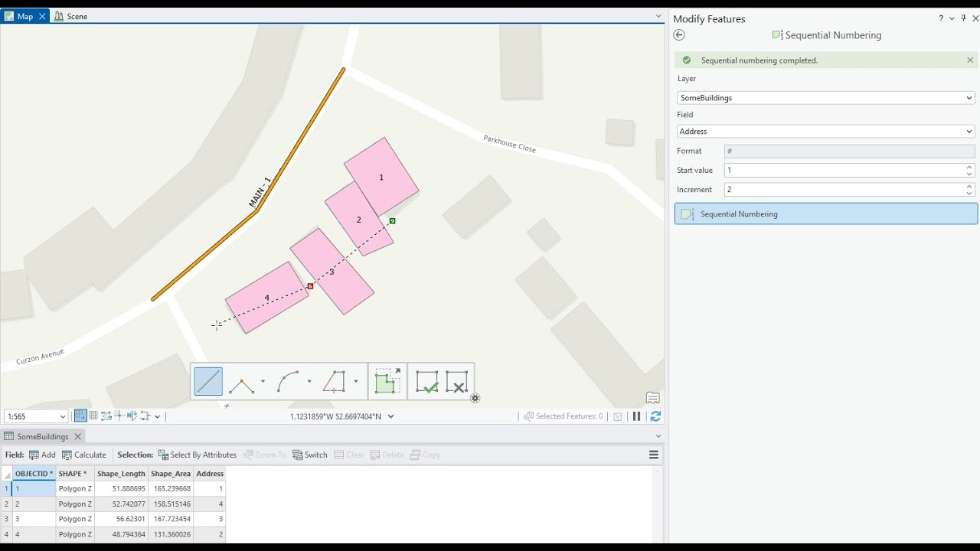
Task: Click building polygon labeled 4
Action: (x=266, y=298)
